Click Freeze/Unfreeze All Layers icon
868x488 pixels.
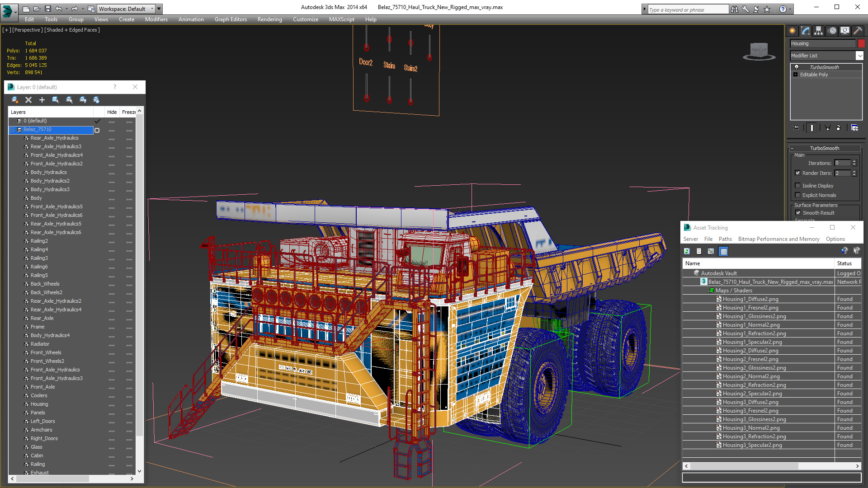pos(96,100)
